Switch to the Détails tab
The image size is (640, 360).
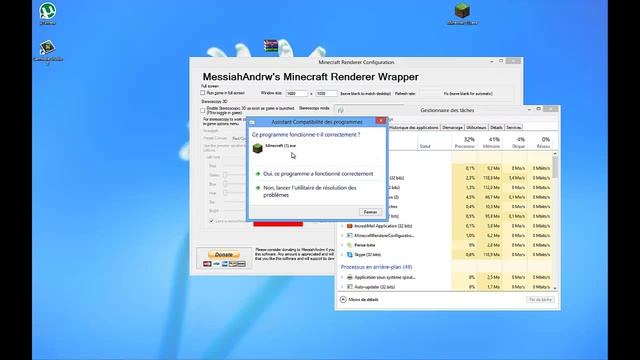496,128
